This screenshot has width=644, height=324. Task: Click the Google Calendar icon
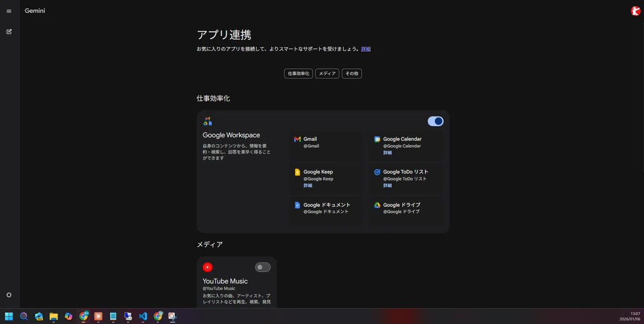point(377,139)
